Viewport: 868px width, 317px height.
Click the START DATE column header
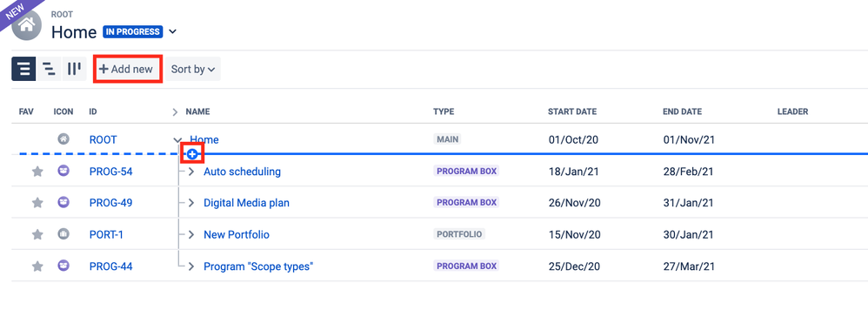pyautogui.click(x=572, y=112)
